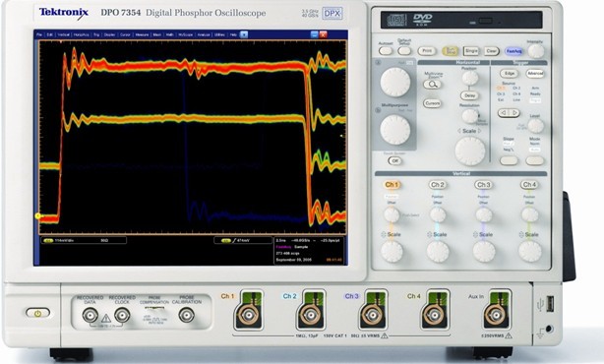Click the USB port on front panel
Screen dimensions: 604x364
pyautogui.click(x=550, y=304)
